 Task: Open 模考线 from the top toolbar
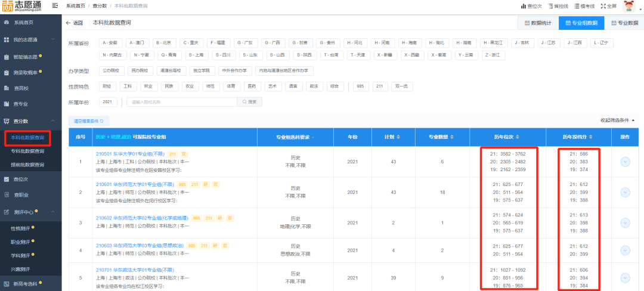pyautogui.click(x=583, y=6)
